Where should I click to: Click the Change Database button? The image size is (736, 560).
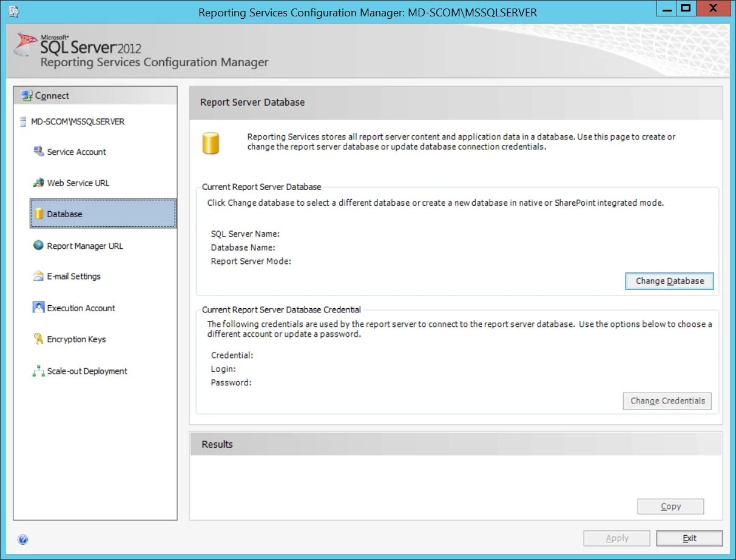coord(669,281)
